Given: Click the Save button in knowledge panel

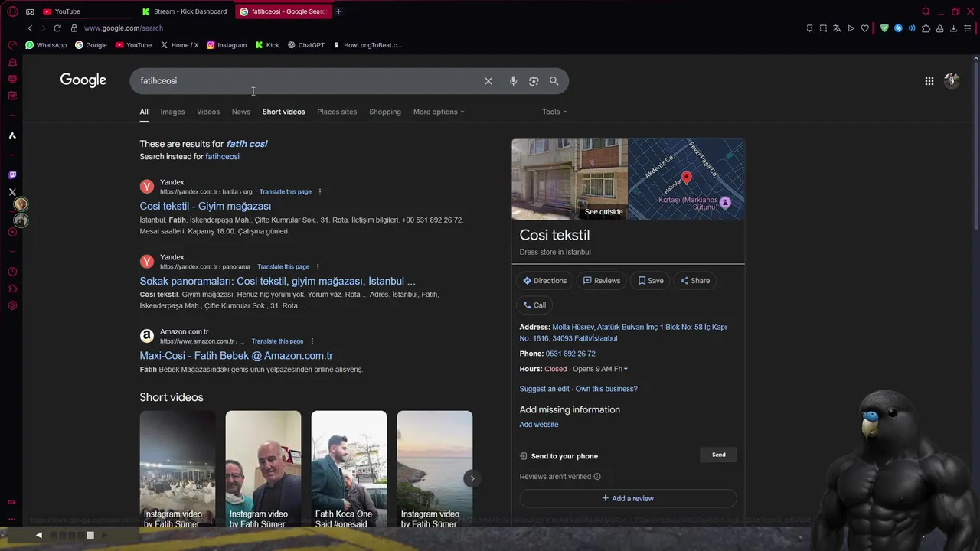Looking at the screenshot, I should 651,281.
